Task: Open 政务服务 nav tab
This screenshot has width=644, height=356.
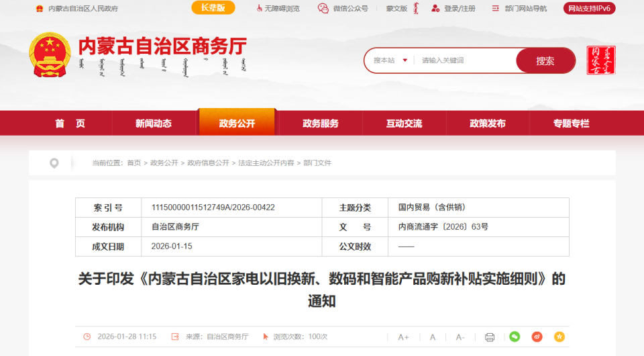Action: 321,124
